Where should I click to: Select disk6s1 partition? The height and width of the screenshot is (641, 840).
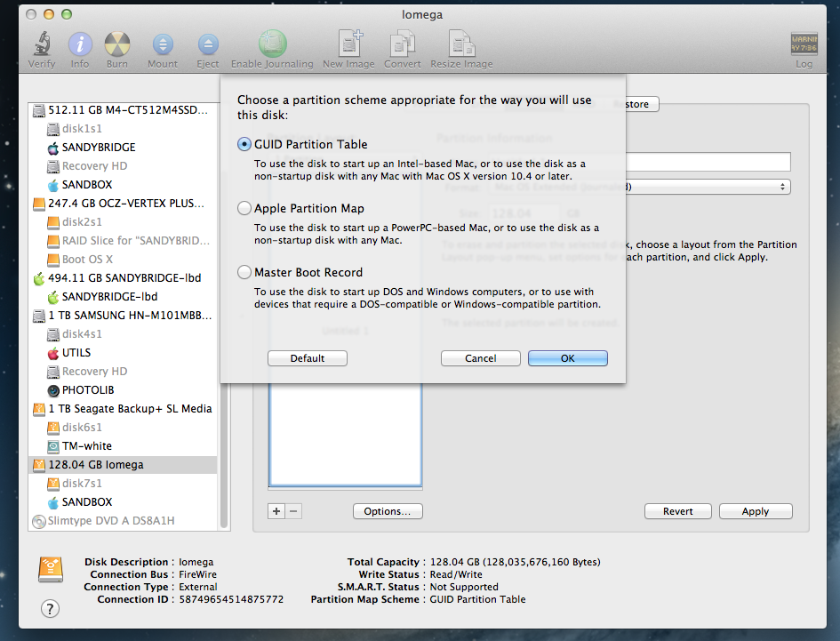[x=123, y=427]
